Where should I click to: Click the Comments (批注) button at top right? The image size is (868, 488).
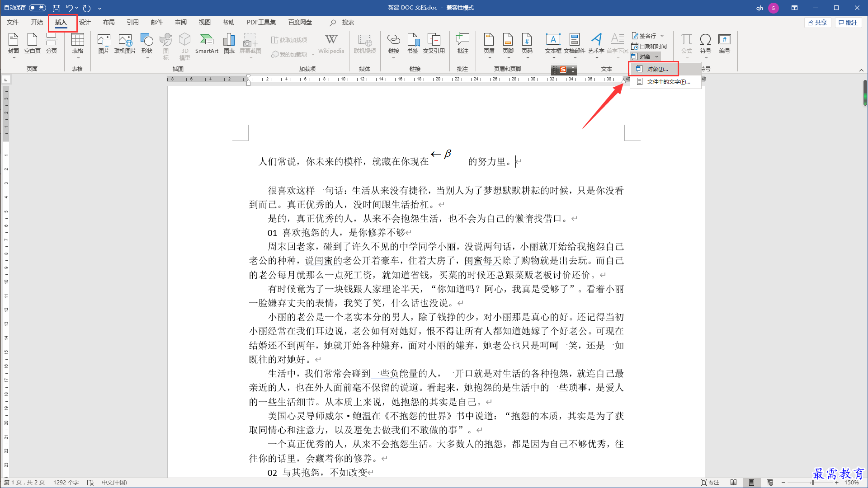pos(848,23)
